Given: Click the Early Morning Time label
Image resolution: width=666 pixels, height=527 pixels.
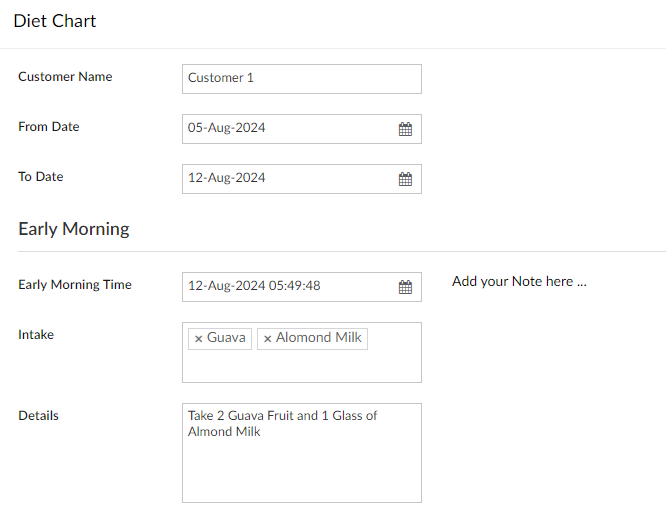Looking at the screenshot, I should coord(75,285).
